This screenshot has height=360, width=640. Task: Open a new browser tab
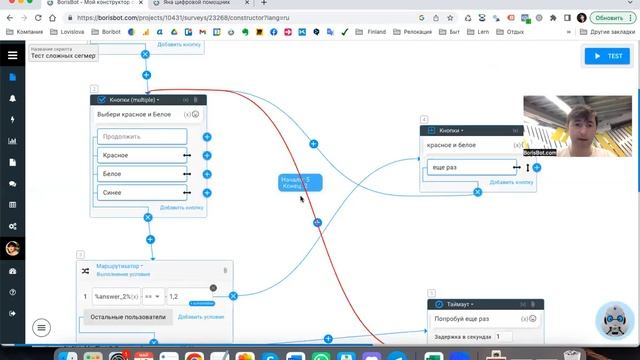[x=264, y=3]
